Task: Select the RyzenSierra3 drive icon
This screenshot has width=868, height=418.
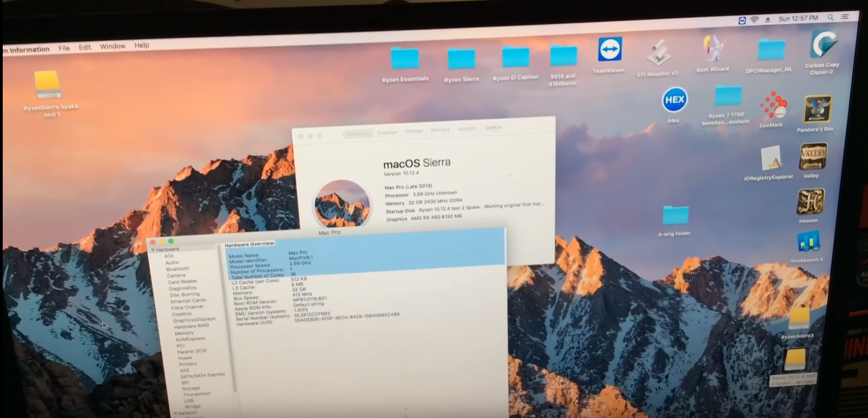Action: (799, 319)
